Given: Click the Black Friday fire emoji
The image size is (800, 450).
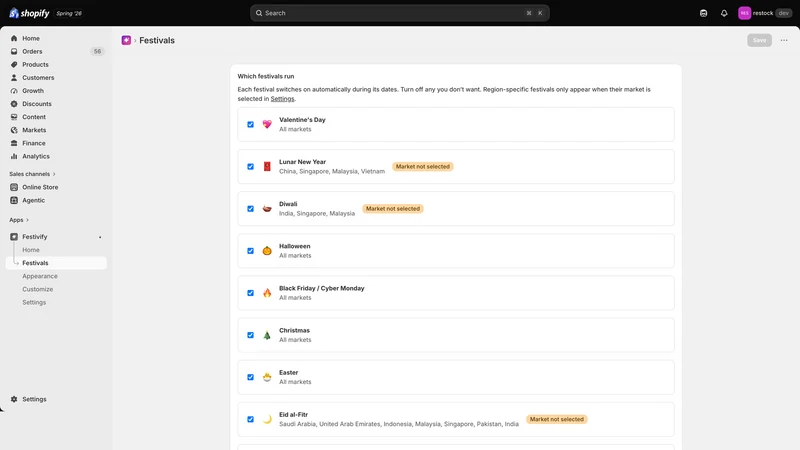Looking at the screenshot, I should (x=267, y=293).
